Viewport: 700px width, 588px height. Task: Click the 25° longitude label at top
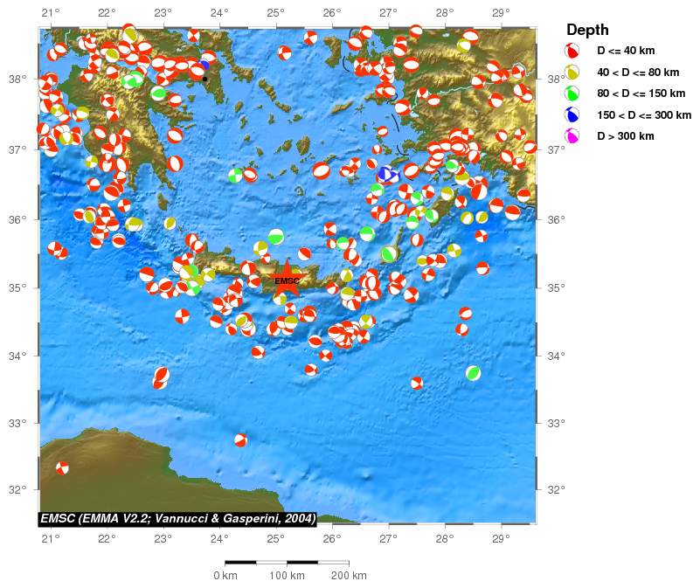(275, 12)
